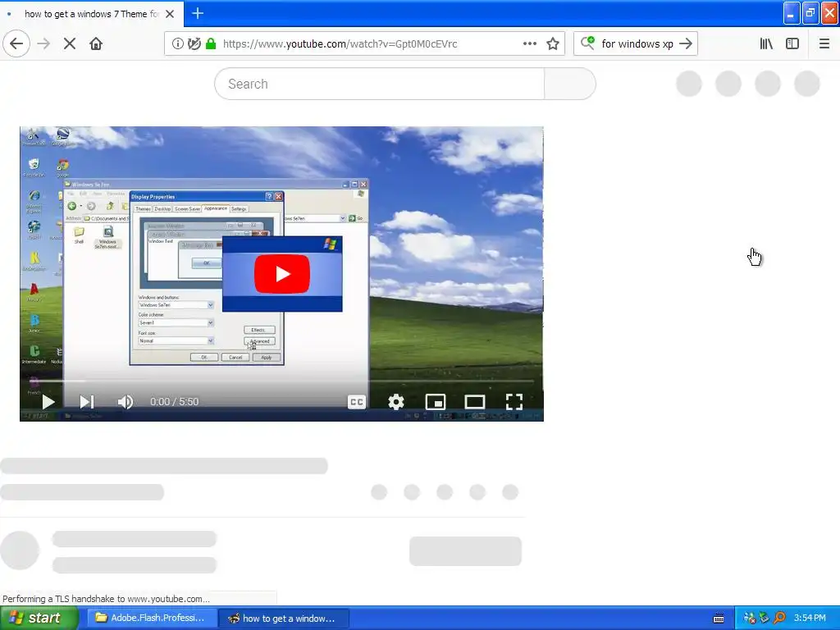Enable theater mode

pos(475,402)
